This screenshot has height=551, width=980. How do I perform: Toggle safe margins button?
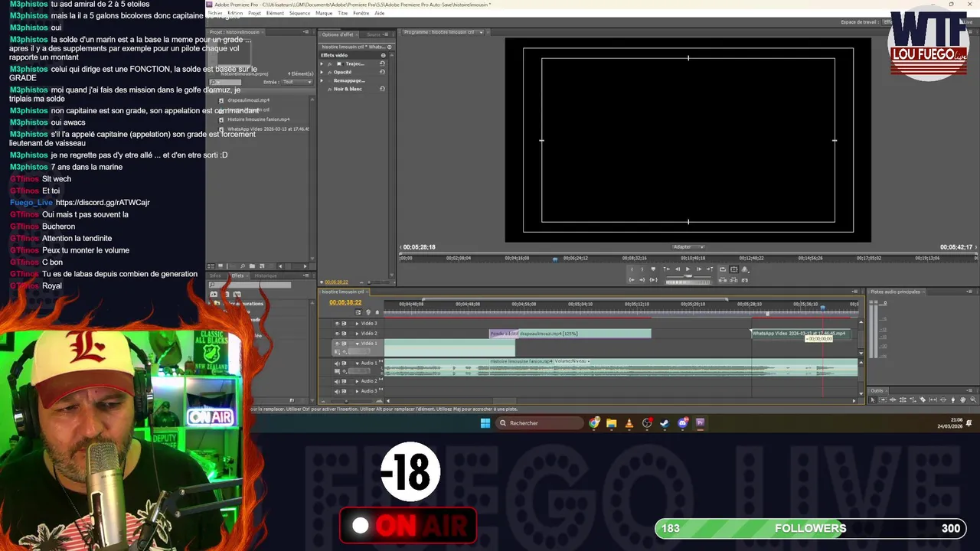pos(734,269)
